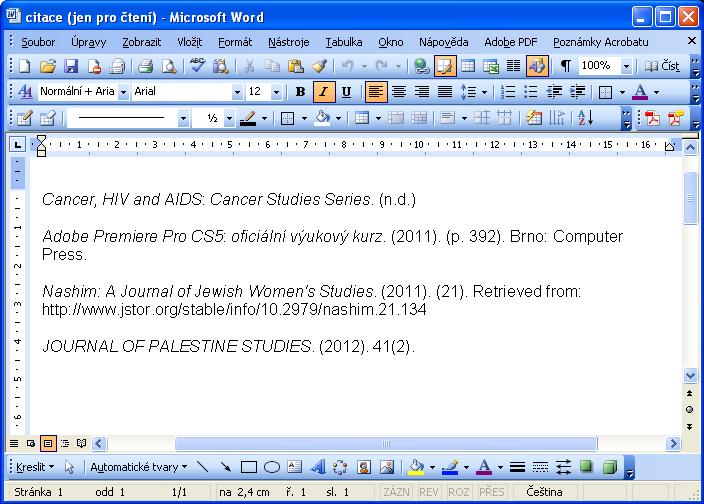The height and width of the screenshot is (504, 704).
Task: Toggle the show paragraph marks button
Action: (x=566, y=66)
